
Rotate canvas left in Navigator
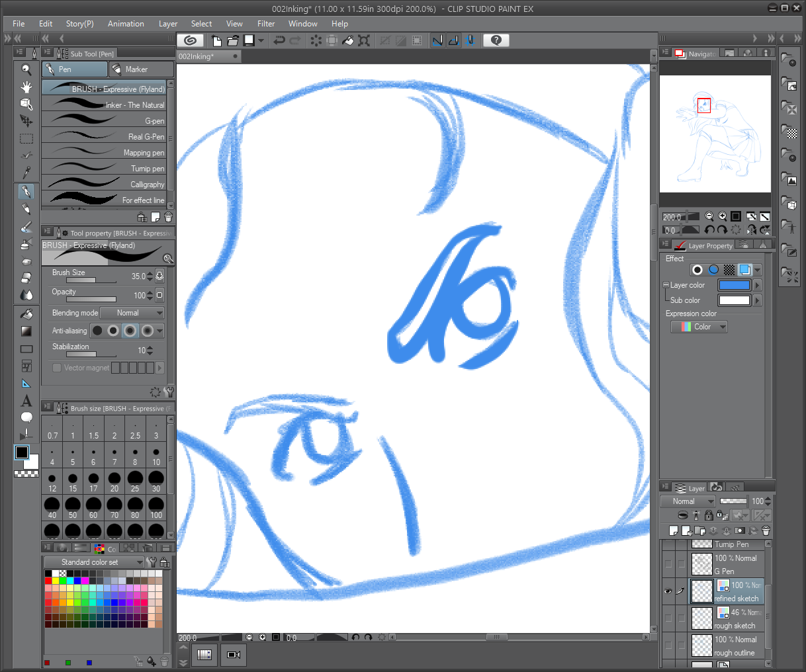[709, 230]
